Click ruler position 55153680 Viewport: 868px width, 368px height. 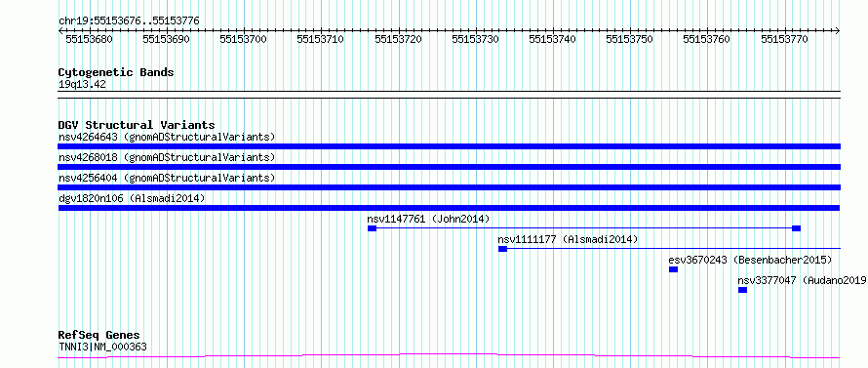[x=90, y=39]
